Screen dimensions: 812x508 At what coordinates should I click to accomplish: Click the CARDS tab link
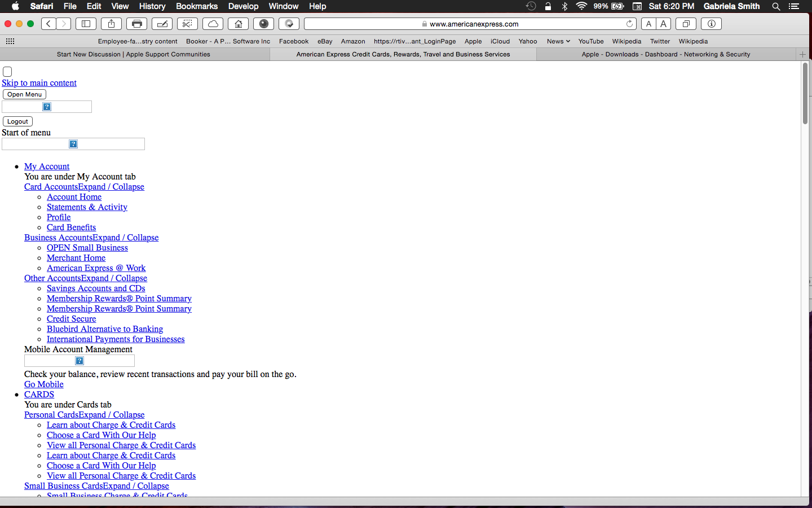click(x=39, y=395)
